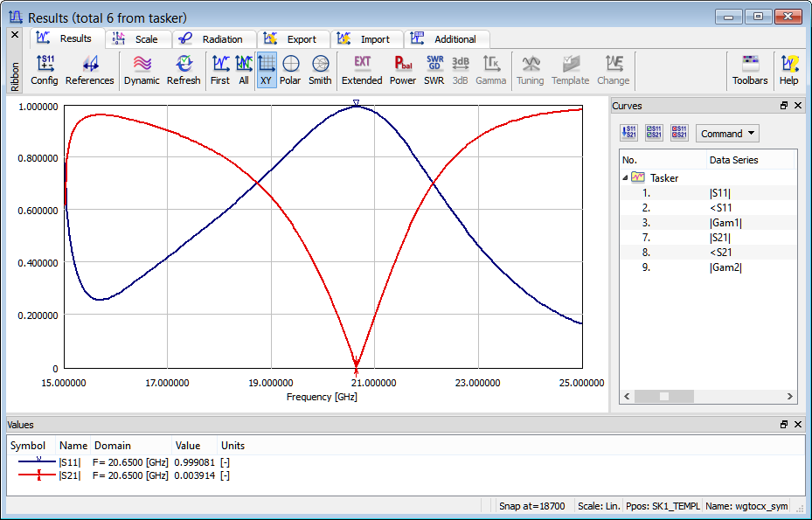
Task: Click the Value column header in Values
Action: coord(195,446)
